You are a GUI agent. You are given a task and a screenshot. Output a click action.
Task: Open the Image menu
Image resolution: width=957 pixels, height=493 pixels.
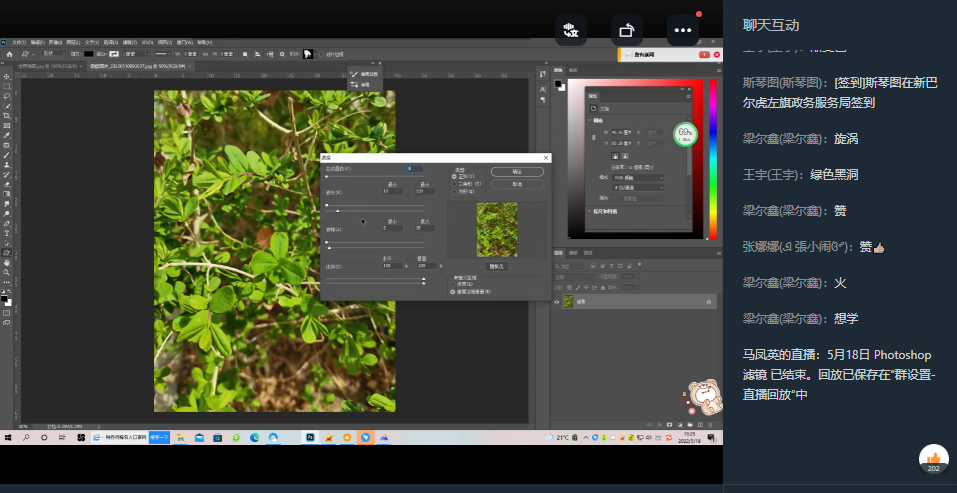point(55,43)
